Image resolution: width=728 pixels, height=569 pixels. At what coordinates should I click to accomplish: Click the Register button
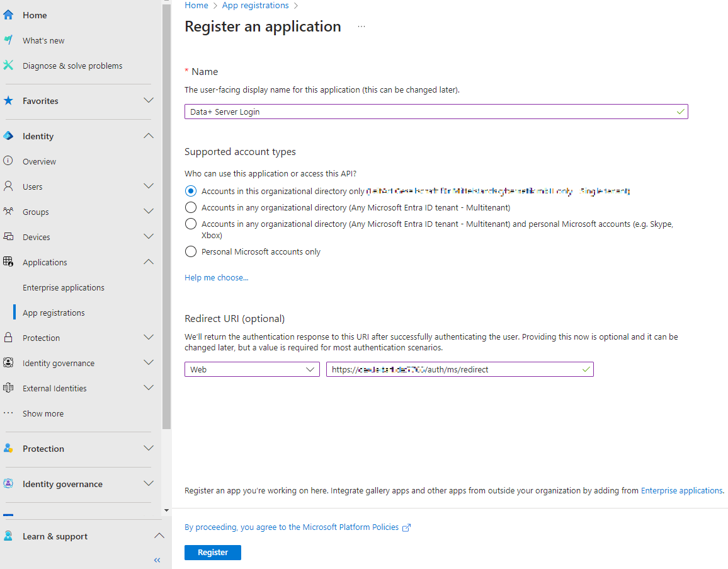click(213, 552)
